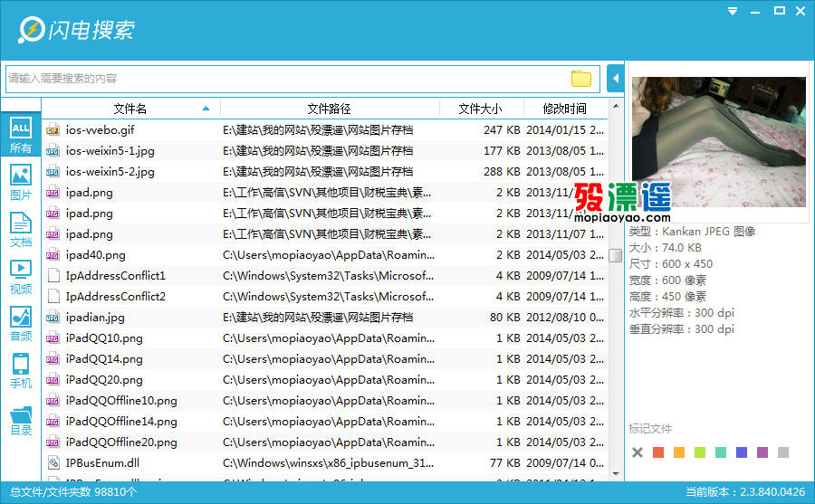Click the 标记文件 label
Screen dimensions: 815x504
[649, 429]
